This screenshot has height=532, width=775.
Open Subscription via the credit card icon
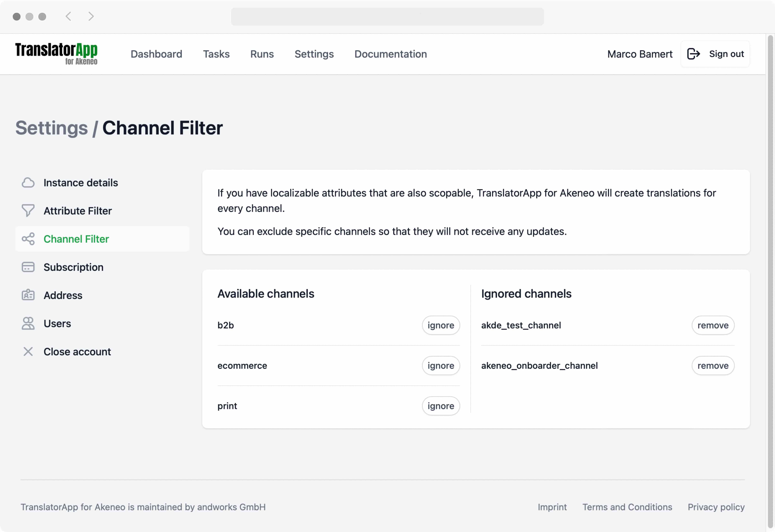28,267
